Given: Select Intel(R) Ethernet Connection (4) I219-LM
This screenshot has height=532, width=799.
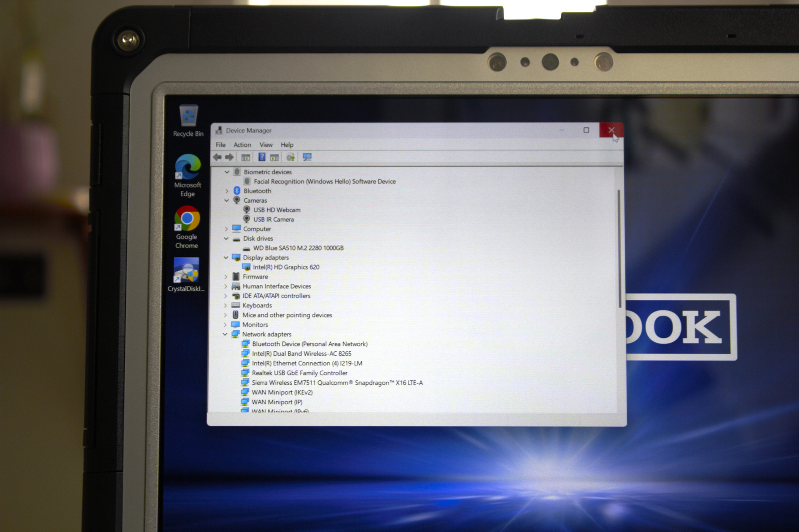Looking at the screenshot, I should pyautogui.click(x=307, y=363).
